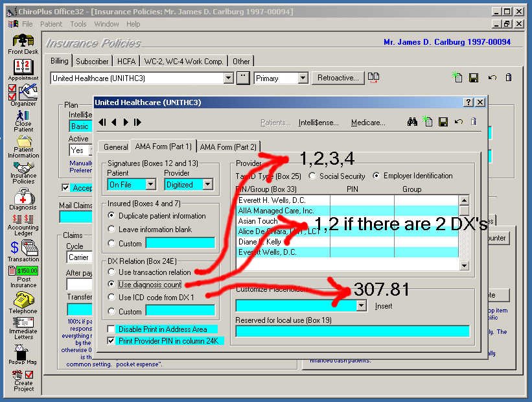Open the Appointment book icon
The image size is (532, 402).
[23, 70]
